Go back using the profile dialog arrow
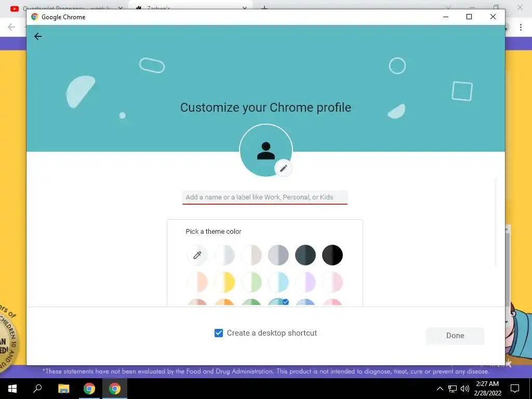Image resolution: width=532 pixels, height=399 pixels. [38, 36]
